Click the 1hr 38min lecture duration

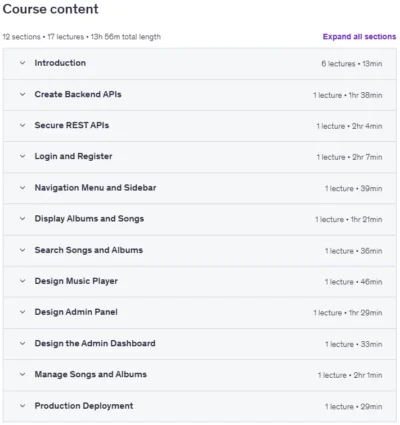(365, 95)
